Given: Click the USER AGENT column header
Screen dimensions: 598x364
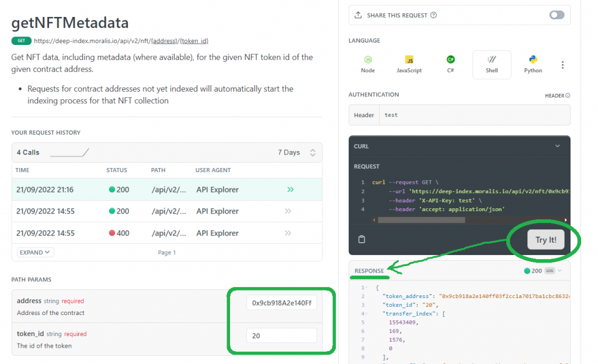Looking at the screenshot, I should [x=213, y=170].
